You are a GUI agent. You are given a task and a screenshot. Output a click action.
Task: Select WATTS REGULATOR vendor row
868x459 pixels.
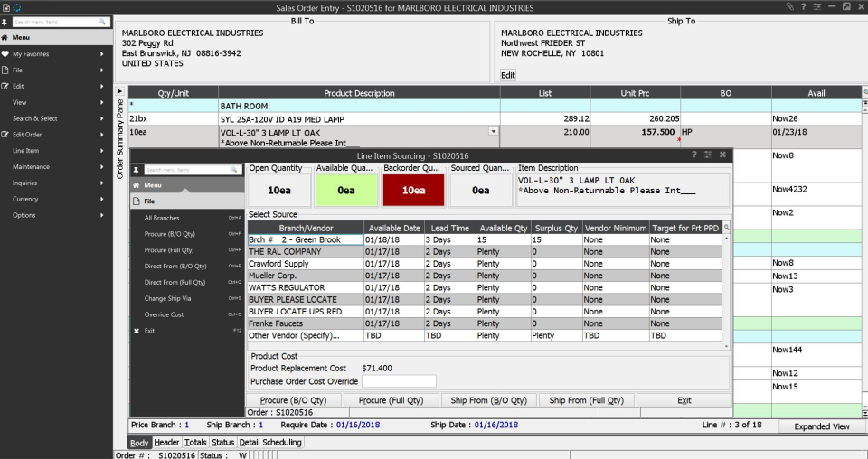485,287
